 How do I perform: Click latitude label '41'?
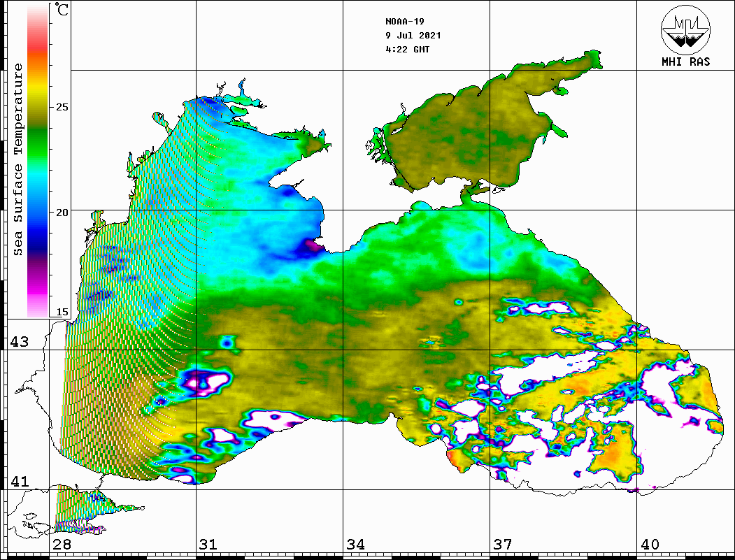20,481
